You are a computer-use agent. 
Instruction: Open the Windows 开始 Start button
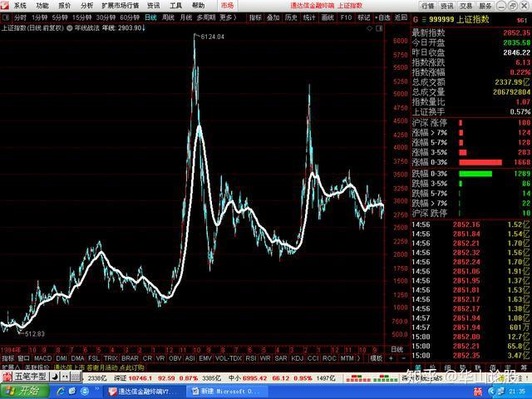click(24, 392)
